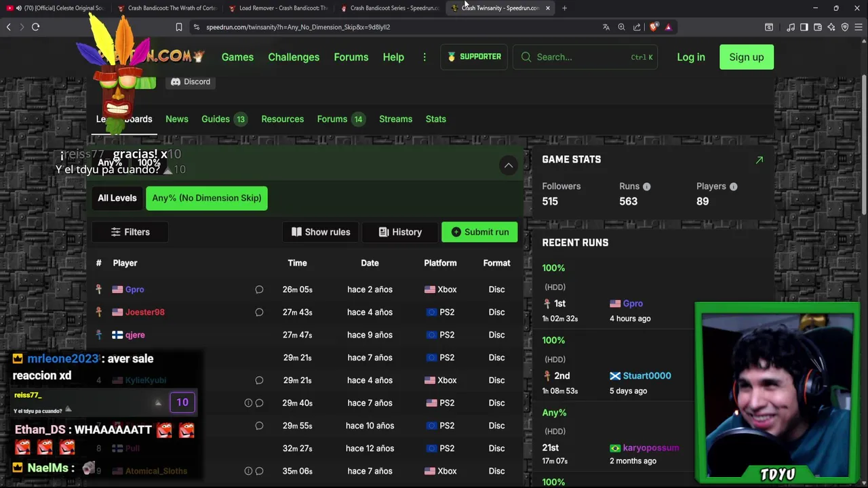Open the Resources tab
Viewport: 868px width, 488px height.
[x=283, y=119]
